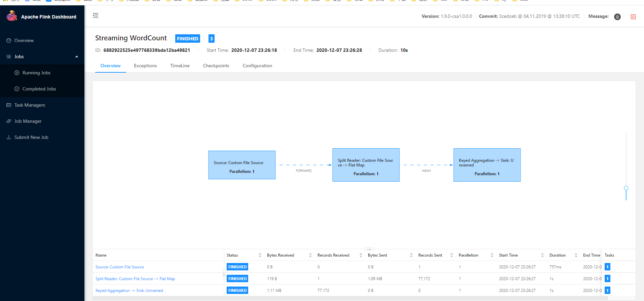Select the job Overview tab

coord(111,66)
